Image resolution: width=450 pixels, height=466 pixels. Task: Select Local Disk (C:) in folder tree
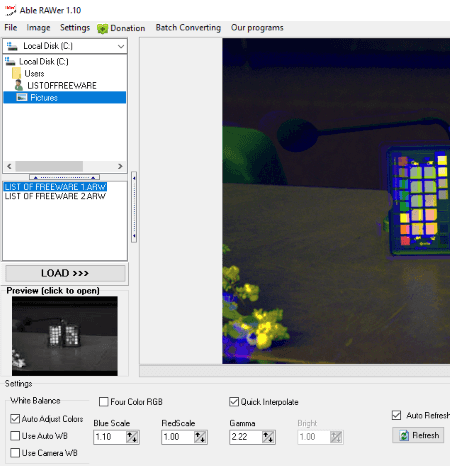tap(44, 62)
